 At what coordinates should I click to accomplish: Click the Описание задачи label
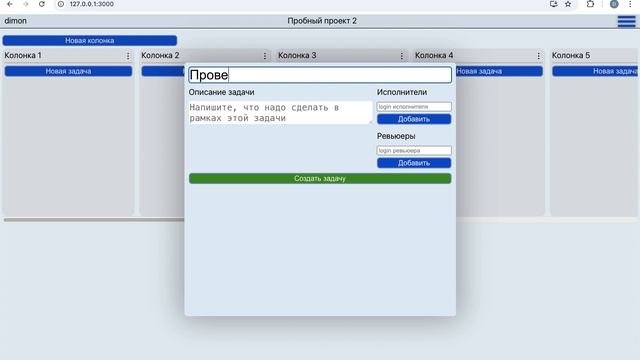tap(221, 92)
